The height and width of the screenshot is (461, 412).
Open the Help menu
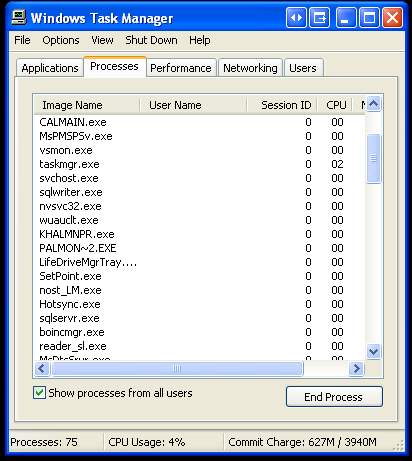(200, 40)
